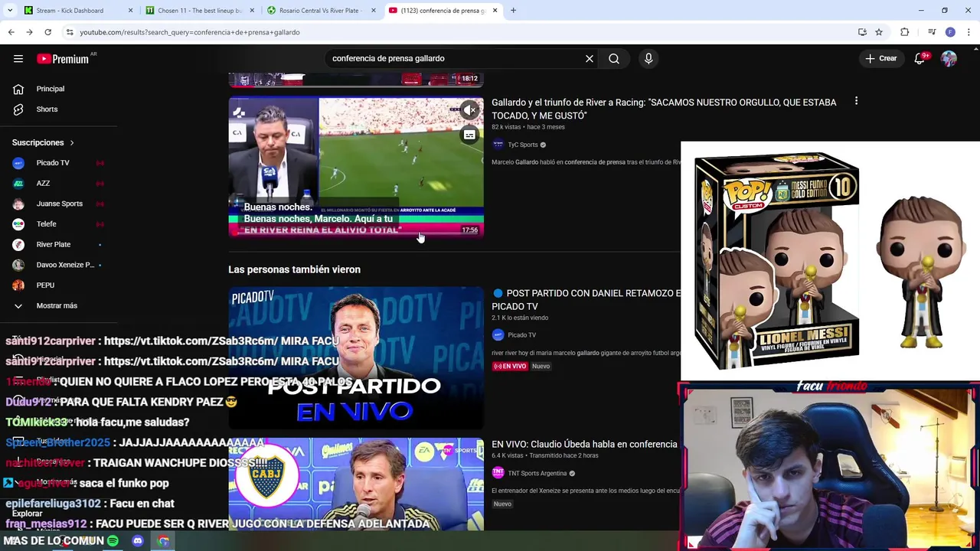Unmute the Gallardo video preview
The width and height of the screenshot is (980, 551).
(469, 110)
